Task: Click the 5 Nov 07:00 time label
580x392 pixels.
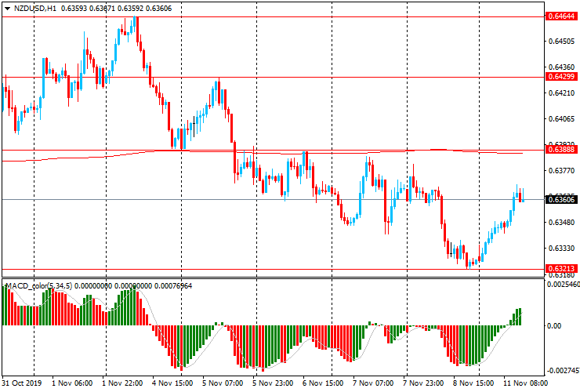Action: coord(223,383)
